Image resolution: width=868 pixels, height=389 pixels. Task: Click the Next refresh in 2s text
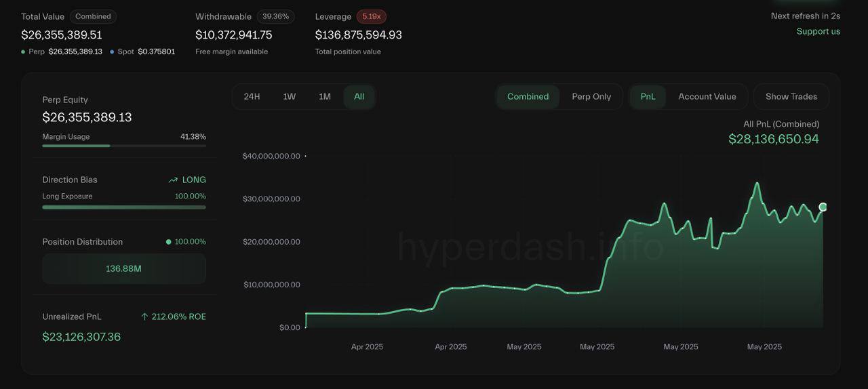pyautogui.click(x=806, y=16)
